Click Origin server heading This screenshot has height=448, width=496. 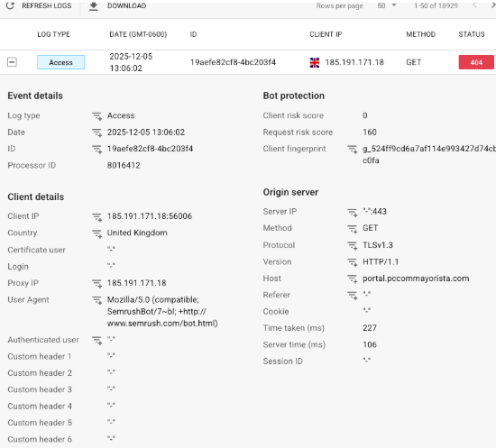(x=290, y=192)
